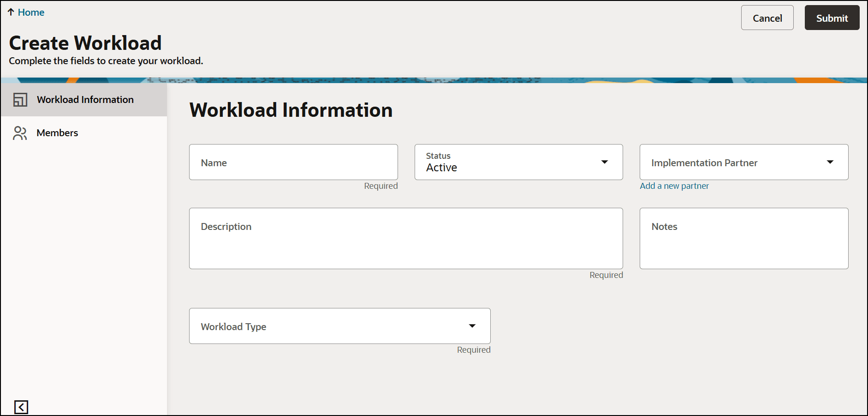Click the Workload Type dropdown arrow icon
Image resolution: width=868 pixels, height=416 pixels.
click(472, 326)
